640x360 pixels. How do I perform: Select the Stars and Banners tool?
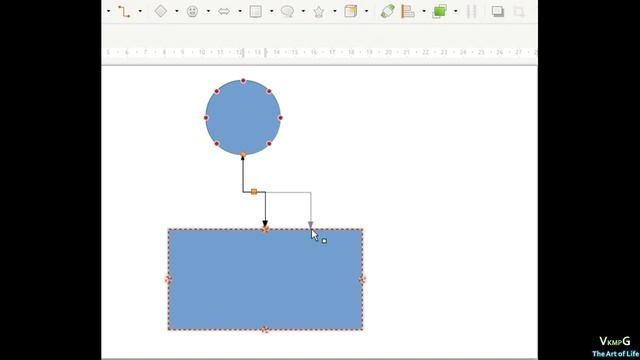pyautogui.click(x=319, y=11)
